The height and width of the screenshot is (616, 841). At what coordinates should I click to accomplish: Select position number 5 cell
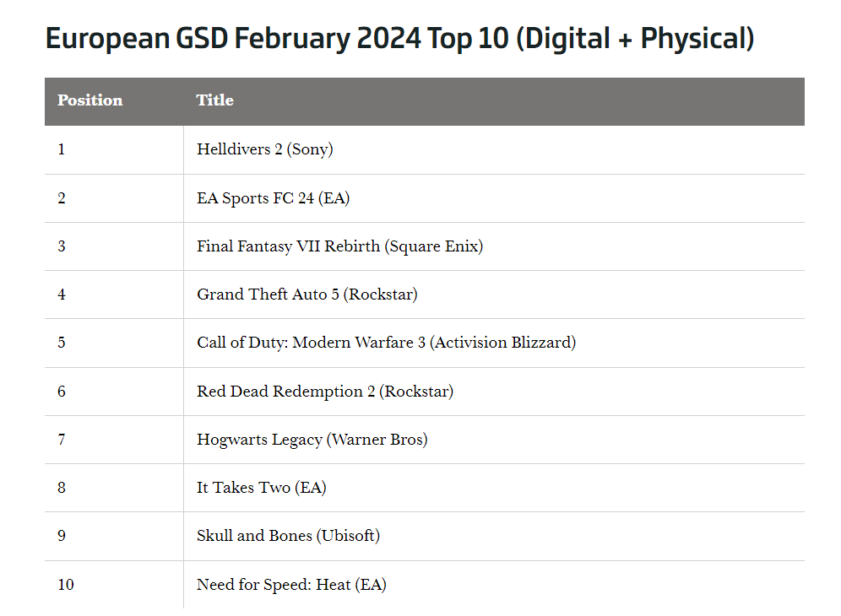62,343
